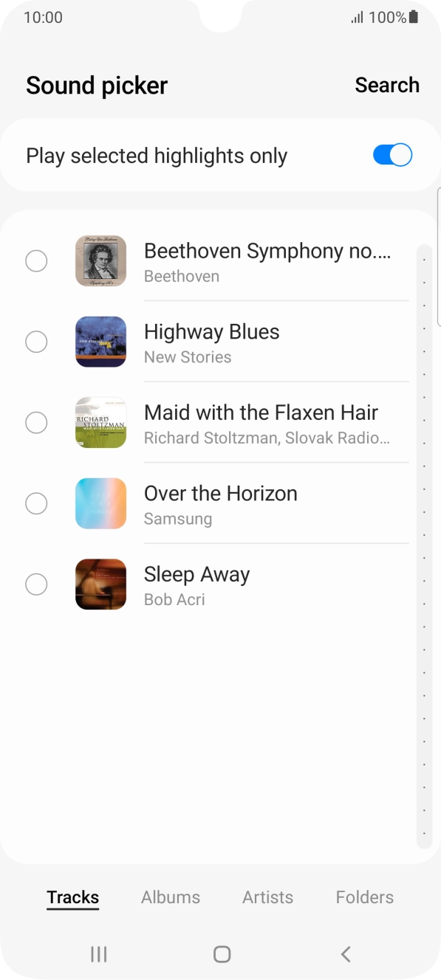This screenshot has width=441, height=980.
Task: Select the Highway Blues radio button
Action: click(36, 342)
